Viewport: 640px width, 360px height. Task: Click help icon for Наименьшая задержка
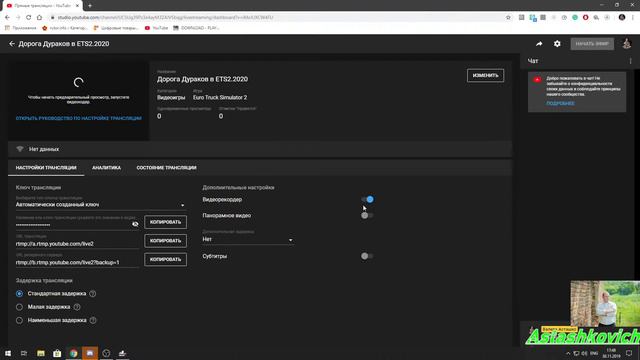93,320
